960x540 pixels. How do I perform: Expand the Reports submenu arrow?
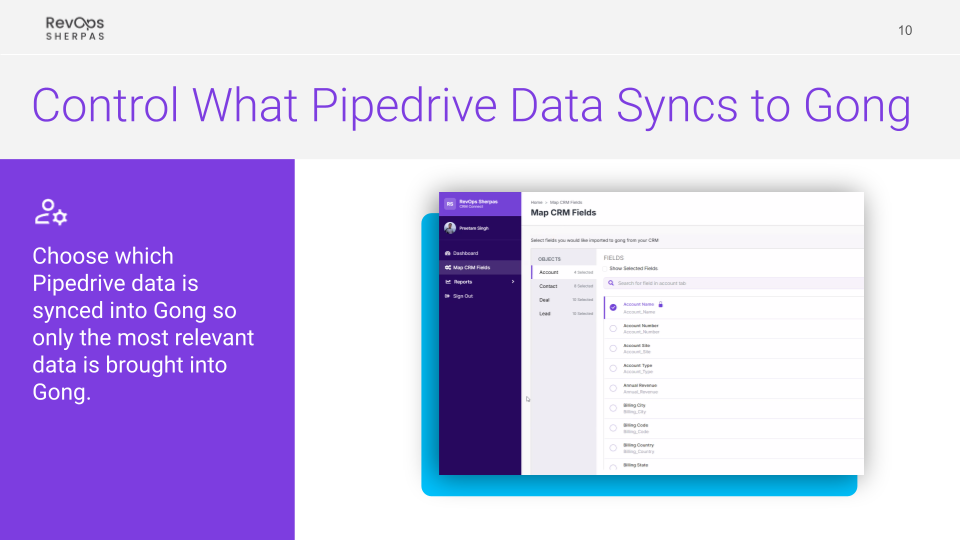[513, 282]
